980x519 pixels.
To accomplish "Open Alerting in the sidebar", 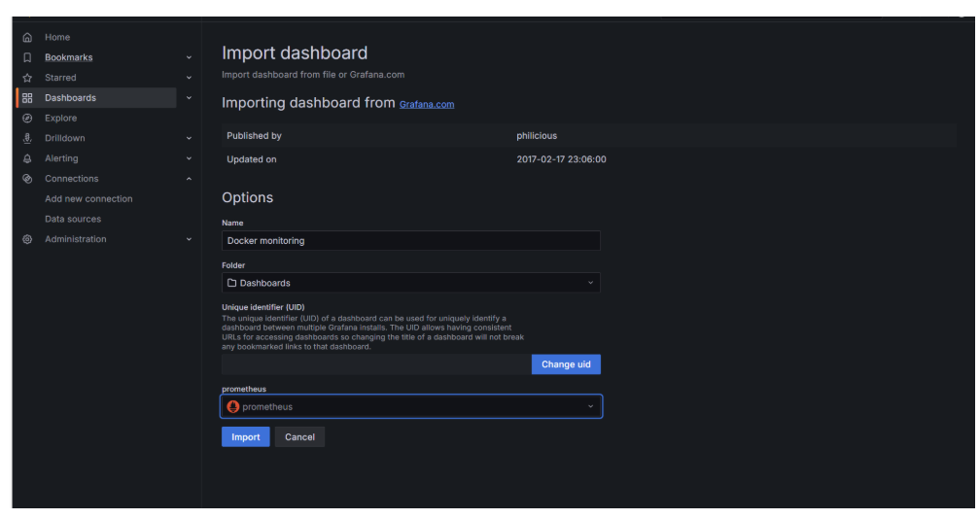I will 61,158.
